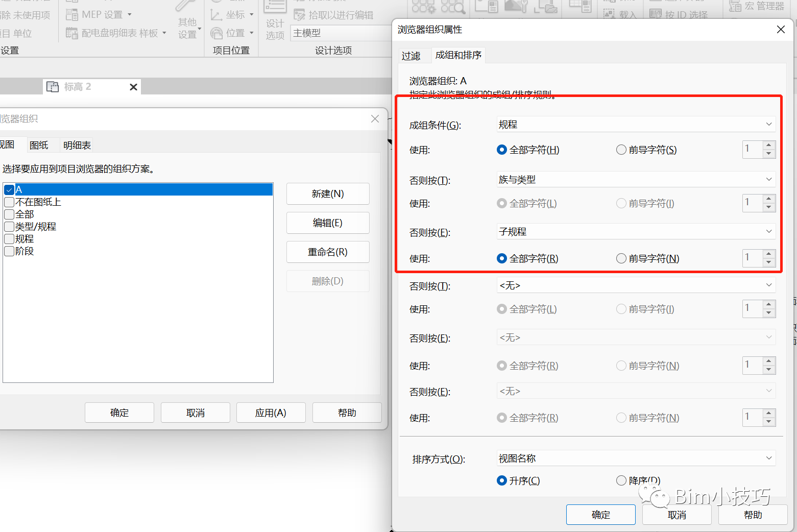Check the 全部 scheme checkbox
Screen dimensions: 797x532
(x=9, y=214)
